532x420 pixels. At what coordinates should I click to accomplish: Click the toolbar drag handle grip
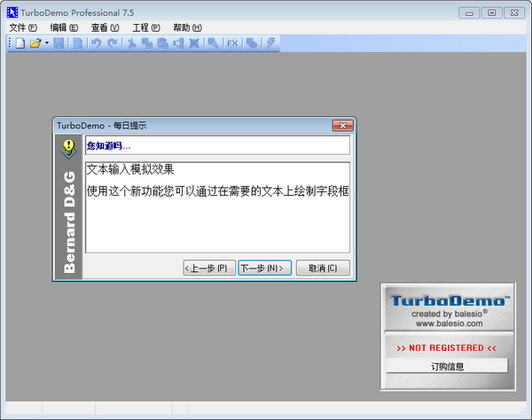tap(10, 43)
